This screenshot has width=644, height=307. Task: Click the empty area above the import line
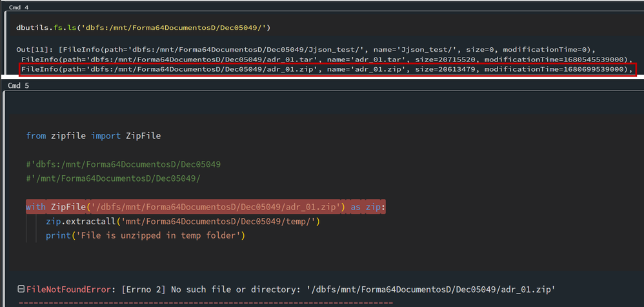(x=258, y=113)
